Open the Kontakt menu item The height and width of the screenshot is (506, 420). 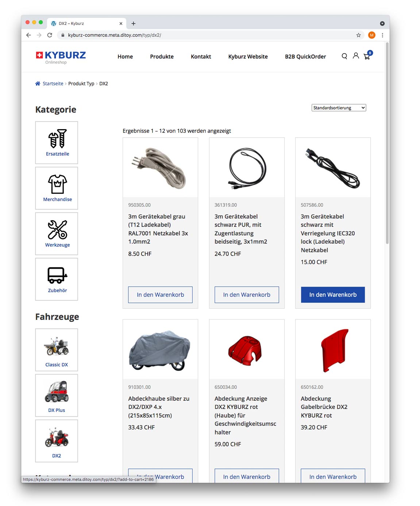201,57
